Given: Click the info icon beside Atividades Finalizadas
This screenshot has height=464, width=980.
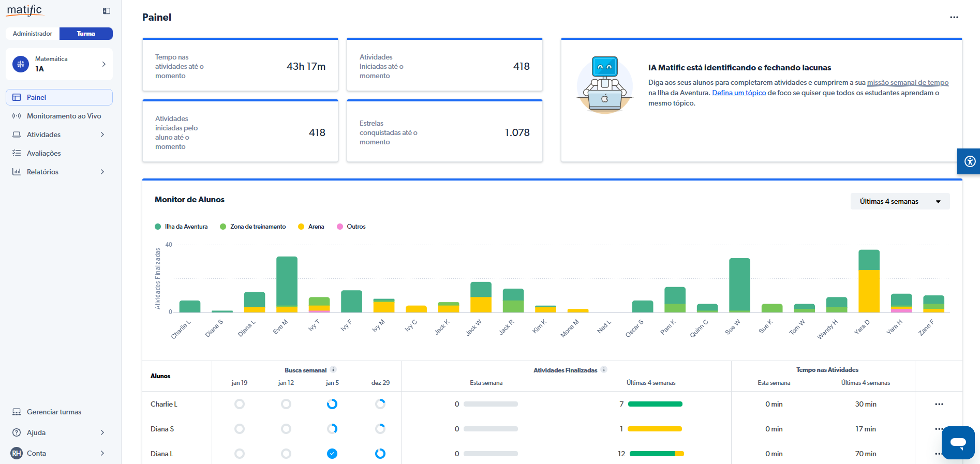Looking at the screenshot, I should pyautogui.click(x=604, y=369).
